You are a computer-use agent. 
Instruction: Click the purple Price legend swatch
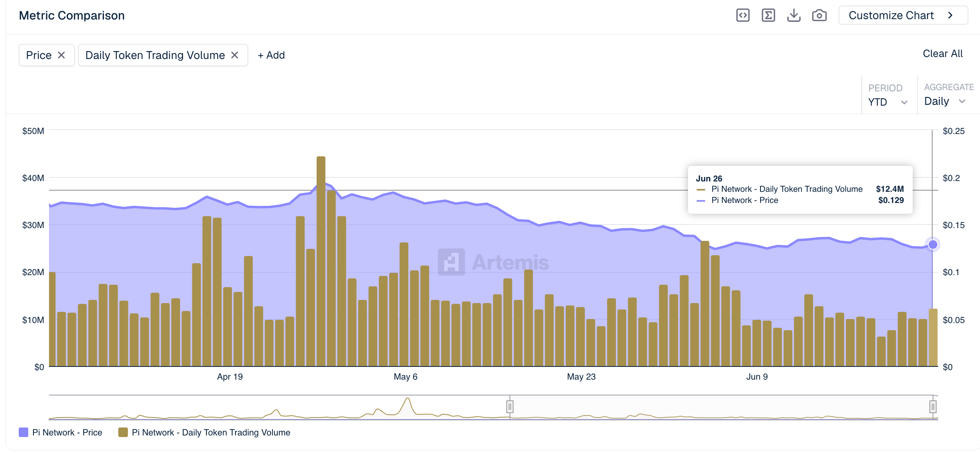pos(24,433)
